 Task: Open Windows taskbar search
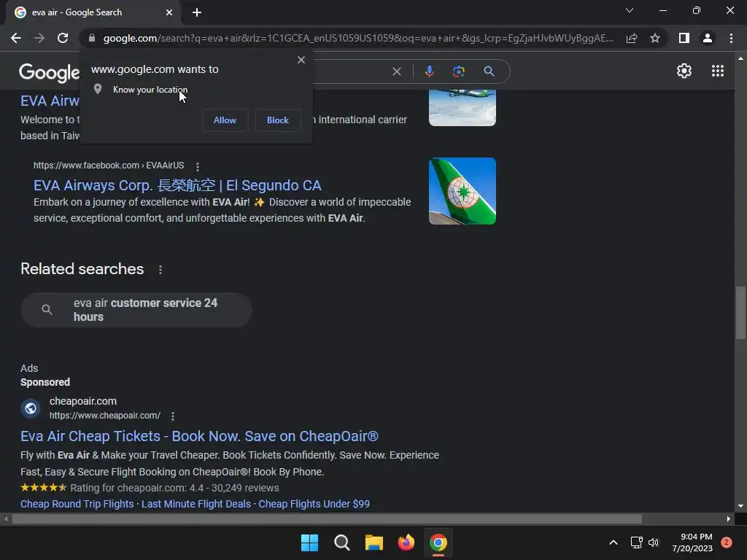point(341,542)
